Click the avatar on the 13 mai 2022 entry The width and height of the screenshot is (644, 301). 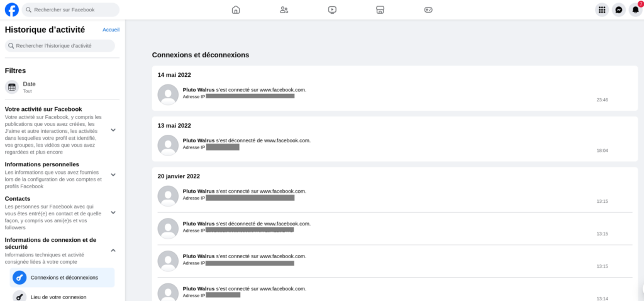click(168, 145)
